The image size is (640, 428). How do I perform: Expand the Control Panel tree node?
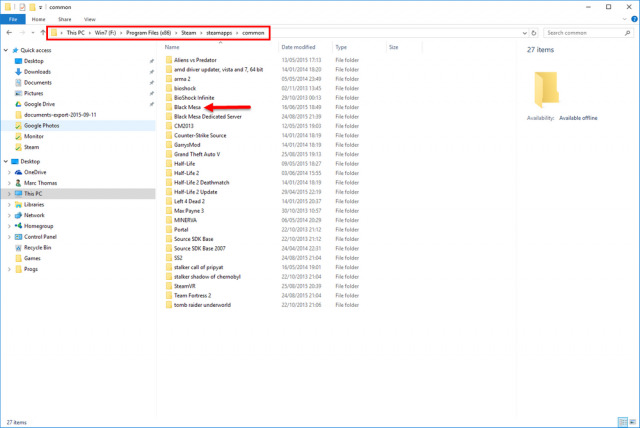tap(9, 237)
